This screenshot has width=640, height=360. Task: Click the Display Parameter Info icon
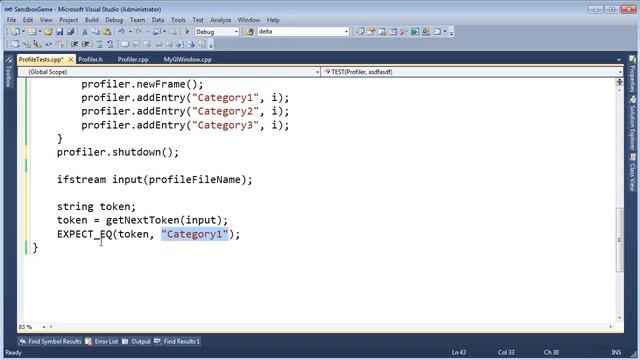pos(27,44)
